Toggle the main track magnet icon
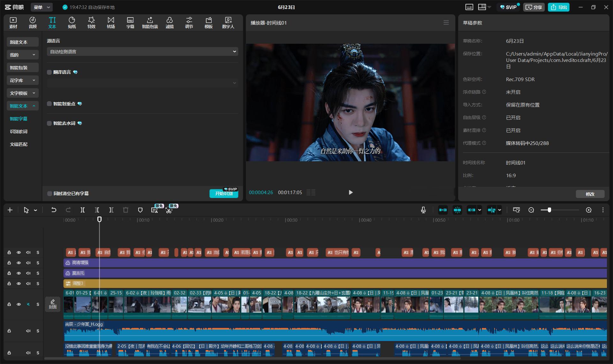The height and width of the screenshot is (364, 613). 443,210
